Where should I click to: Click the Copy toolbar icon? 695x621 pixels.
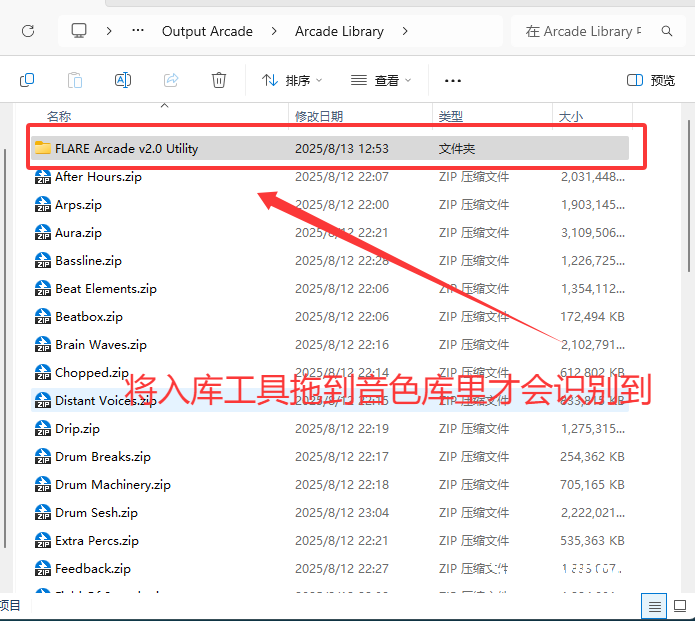(27, 80)
